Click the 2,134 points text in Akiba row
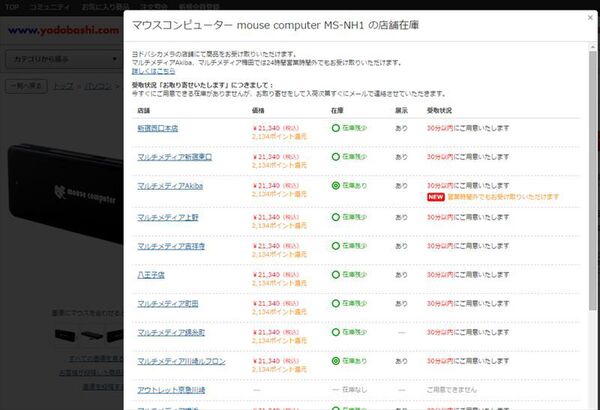 tap(279, 194)
